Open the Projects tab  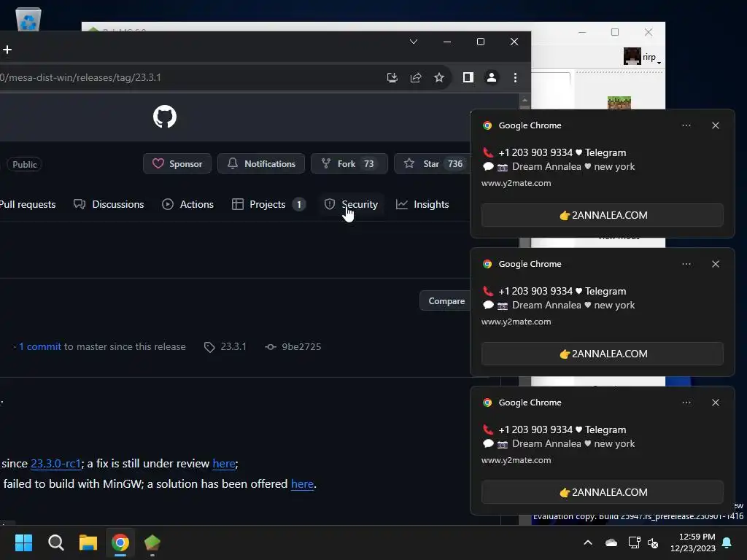(268, 204)
